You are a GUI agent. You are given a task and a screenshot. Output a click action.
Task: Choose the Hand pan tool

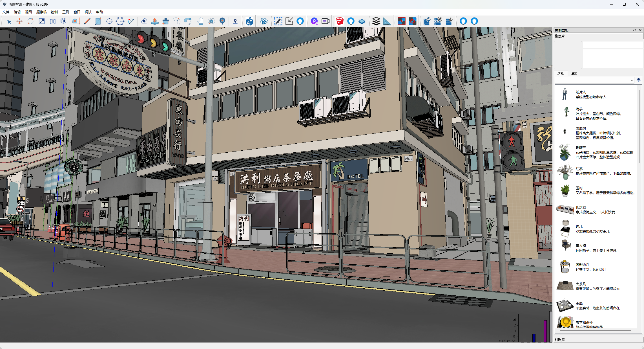[x=200, y=21]
